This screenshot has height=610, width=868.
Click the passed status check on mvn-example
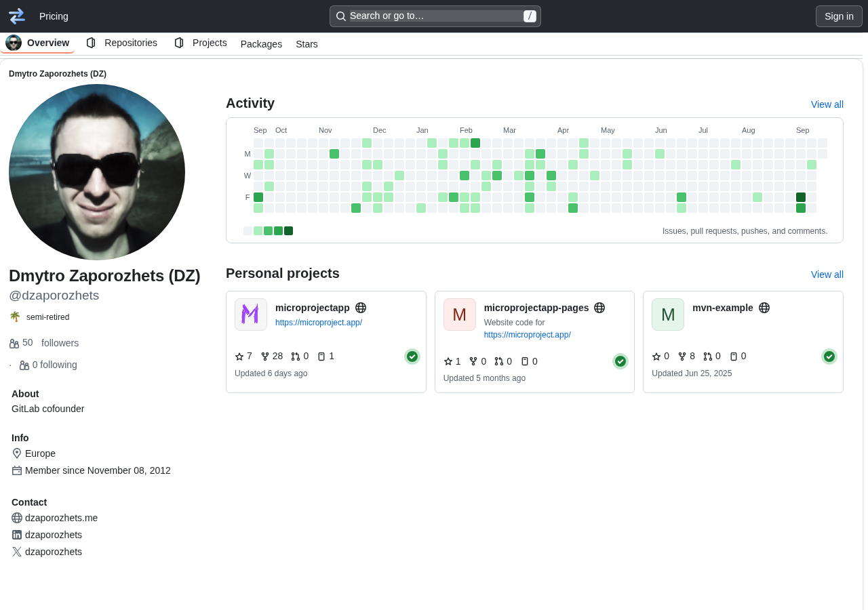(829, 357)
